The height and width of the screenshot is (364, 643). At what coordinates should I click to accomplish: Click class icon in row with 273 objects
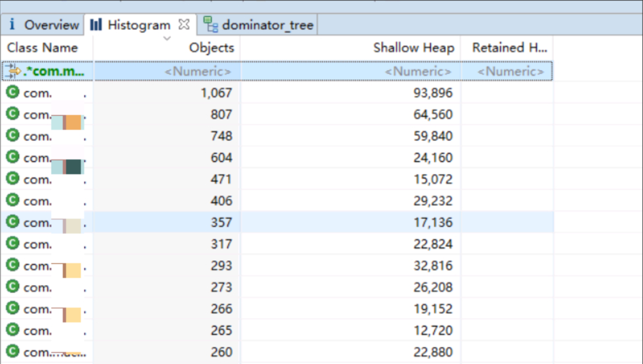pos(13,286)
